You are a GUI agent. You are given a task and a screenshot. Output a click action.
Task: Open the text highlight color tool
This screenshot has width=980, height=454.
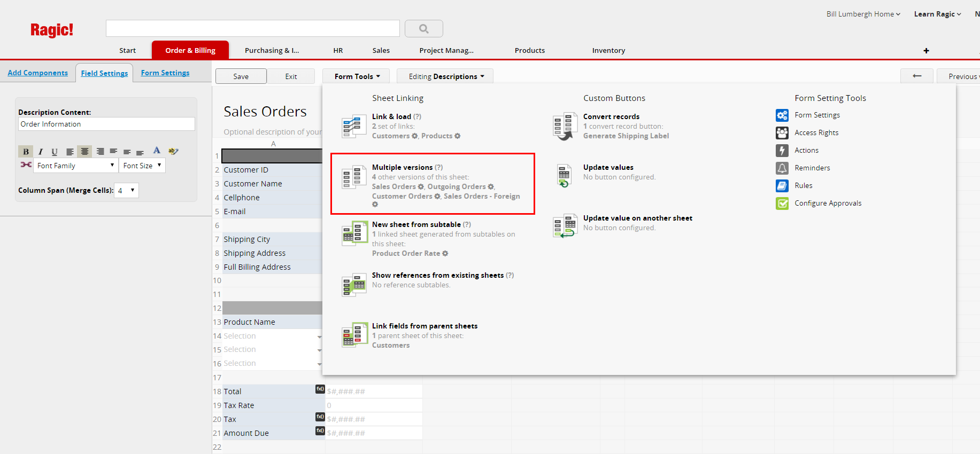(173, 151)
